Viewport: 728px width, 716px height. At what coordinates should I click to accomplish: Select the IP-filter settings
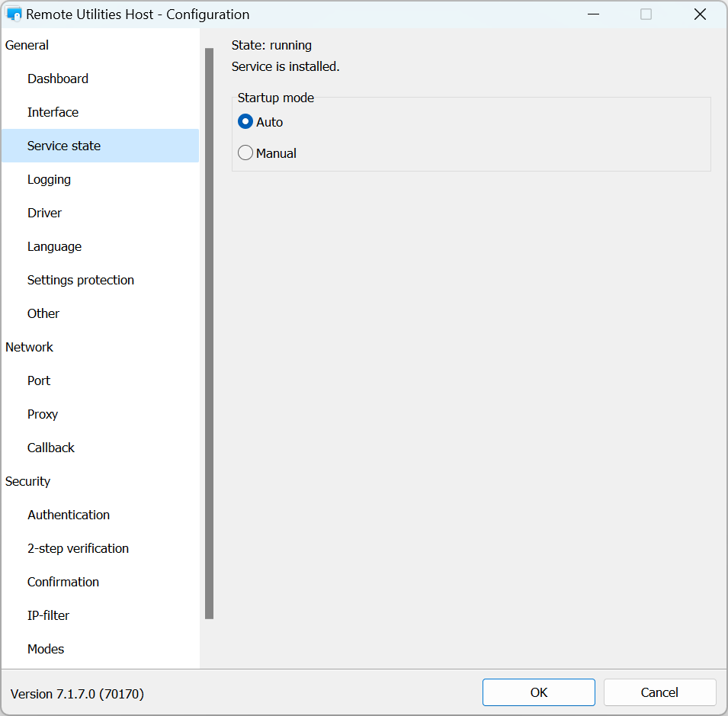pyautogui.click(x=48, y=615)
